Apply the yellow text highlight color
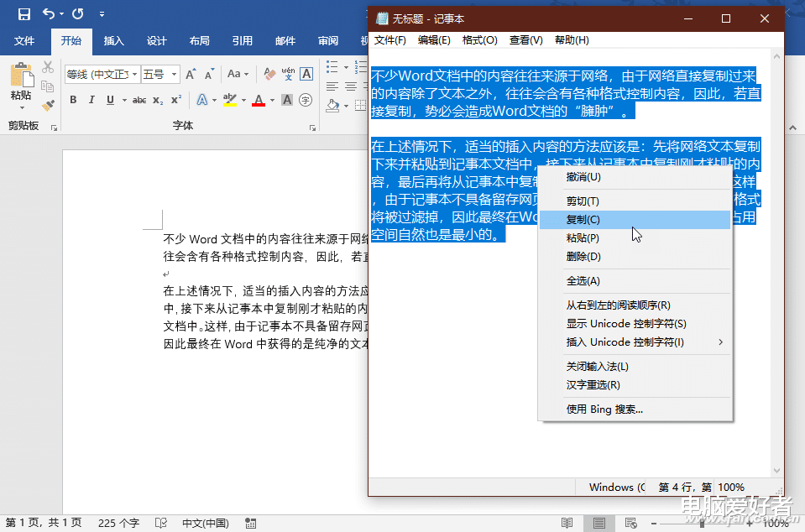This screenshot has height=532, width=805. (x=230, y=100)
